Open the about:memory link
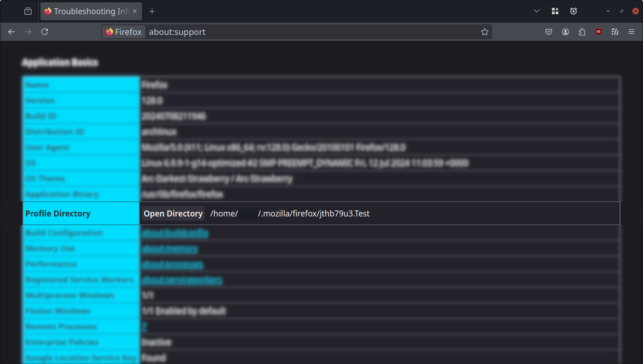The height and width of the screenshot is (364, 643). pyautogui.click(x=170, y=249)
